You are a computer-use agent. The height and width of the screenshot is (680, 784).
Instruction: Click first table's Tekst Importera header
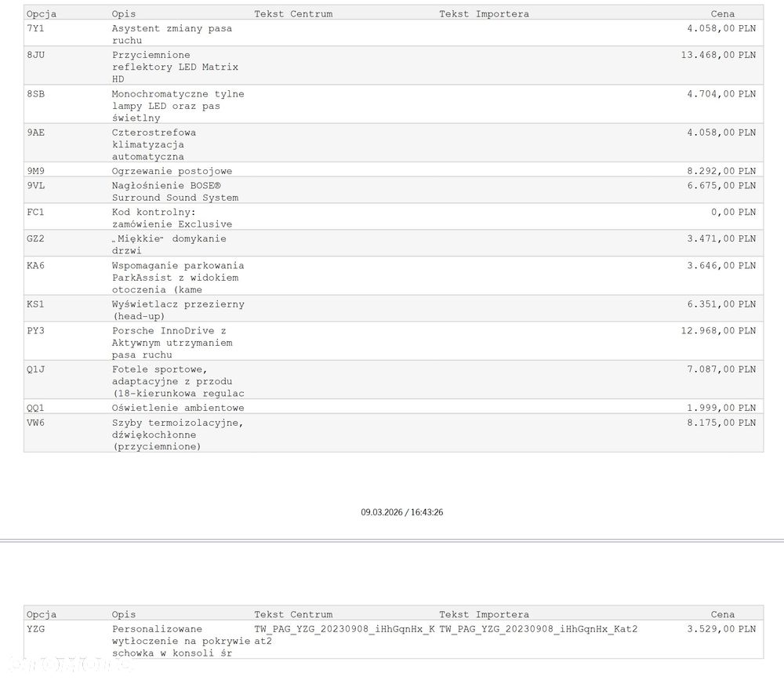pos(484,14)
